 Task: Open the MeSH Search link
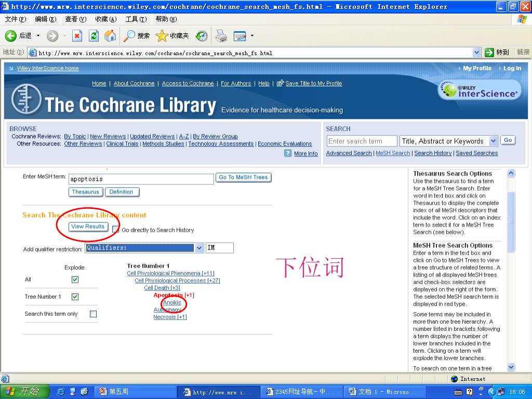click(x=393, y=153)
